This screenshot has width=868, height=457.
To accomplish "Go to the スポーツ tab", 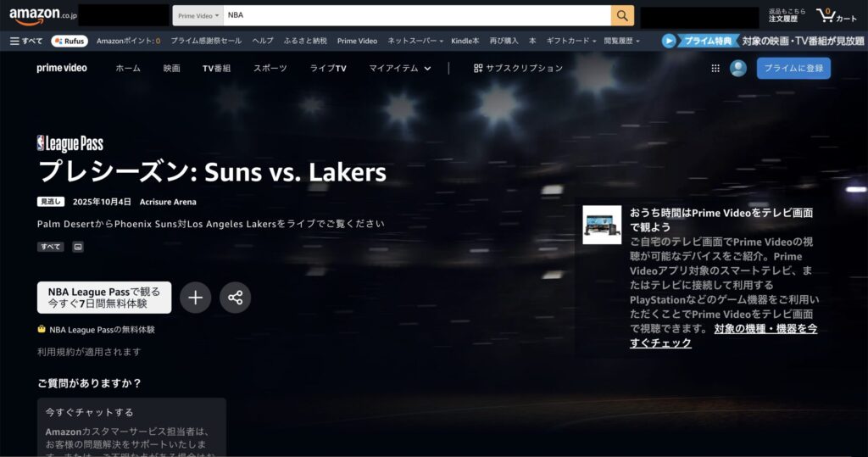I will tap(270, 68).
